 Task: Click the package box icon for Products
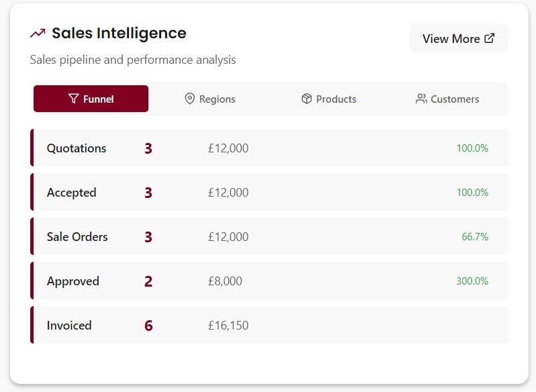click(307, 99)
